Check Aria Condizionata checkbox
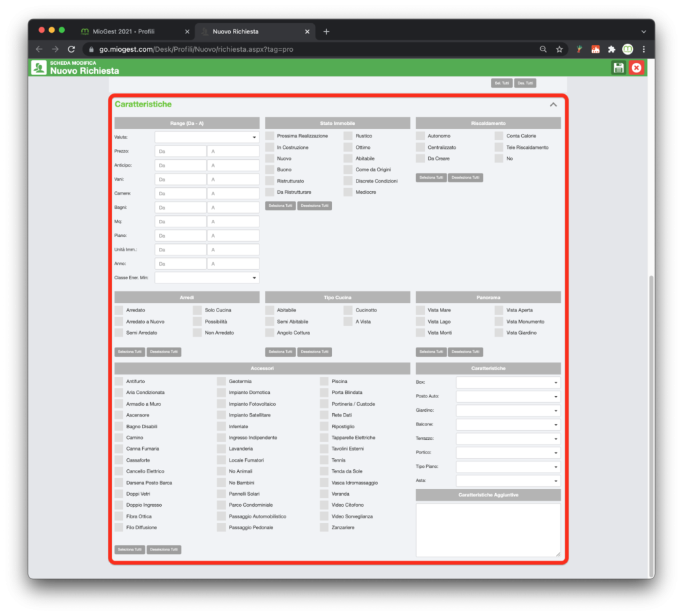The width and height of the screenshot is (683, 616). (119, 393)
